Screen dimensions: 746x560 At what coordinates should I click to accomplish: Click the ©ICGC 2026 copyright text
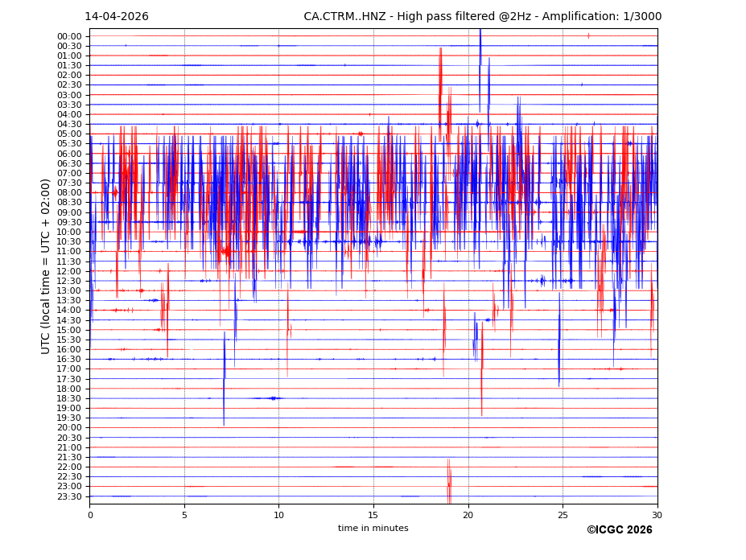(x=619, y=529)
